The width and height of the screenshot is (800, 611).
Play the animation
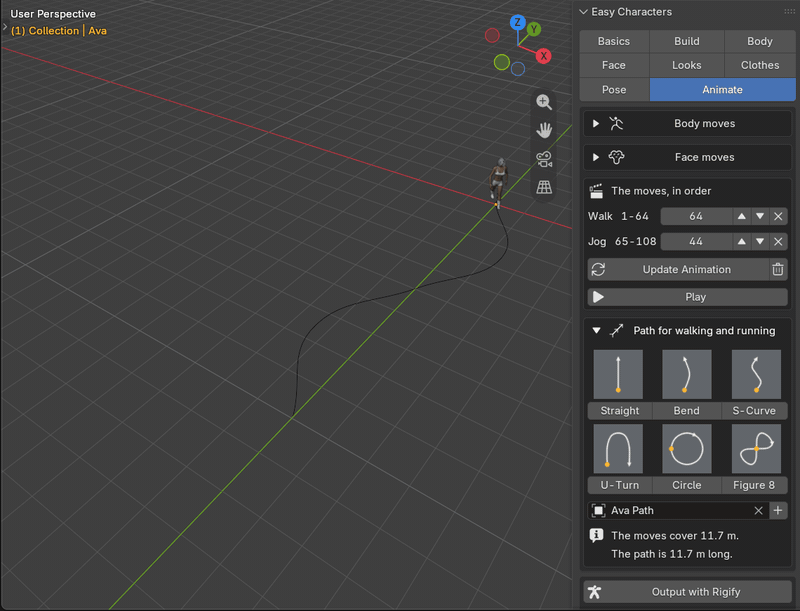pos(687,297)
